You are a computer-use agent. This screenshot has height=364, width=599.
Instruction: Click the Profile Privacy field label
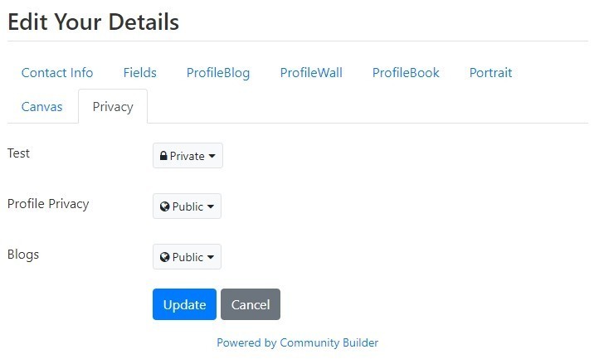(48, 204)
